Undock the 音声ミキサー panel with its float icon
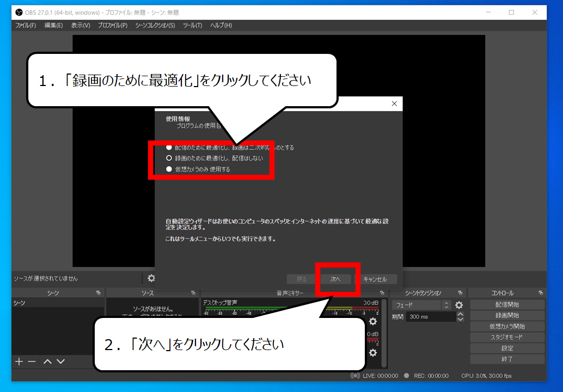Screen dimensions: 563x392 [382, 293]
